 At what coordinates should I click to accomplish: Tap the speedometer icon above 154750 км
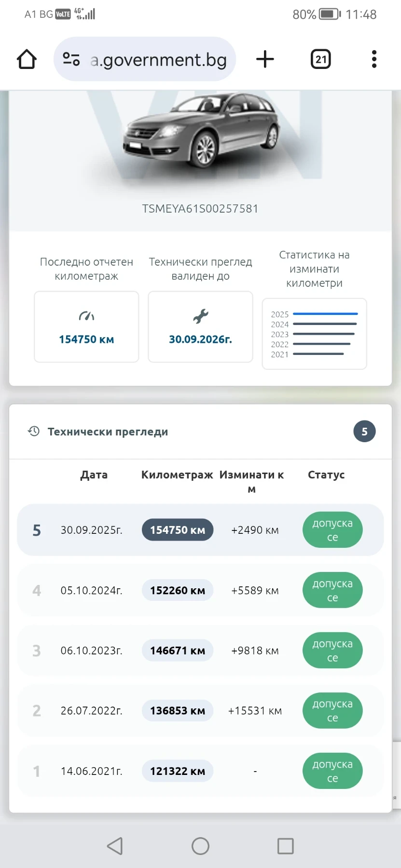[86, 316]
